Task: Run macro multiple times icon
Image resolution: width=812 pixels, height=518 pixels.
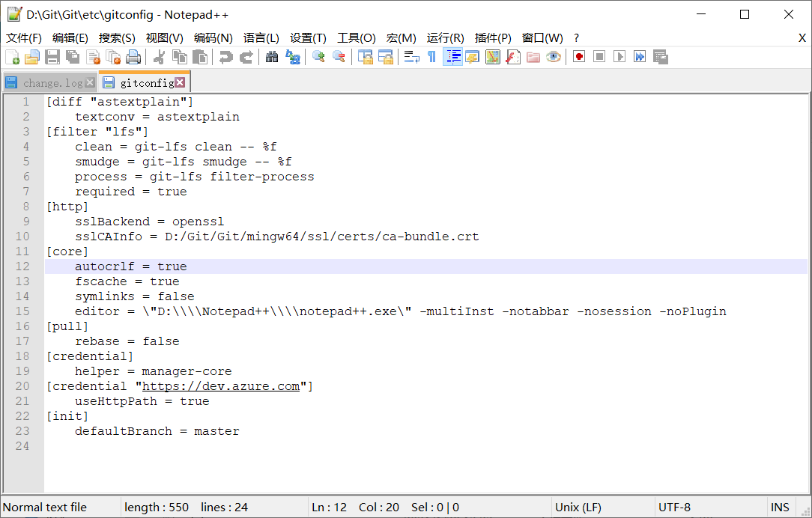Action: coord(640,57)
